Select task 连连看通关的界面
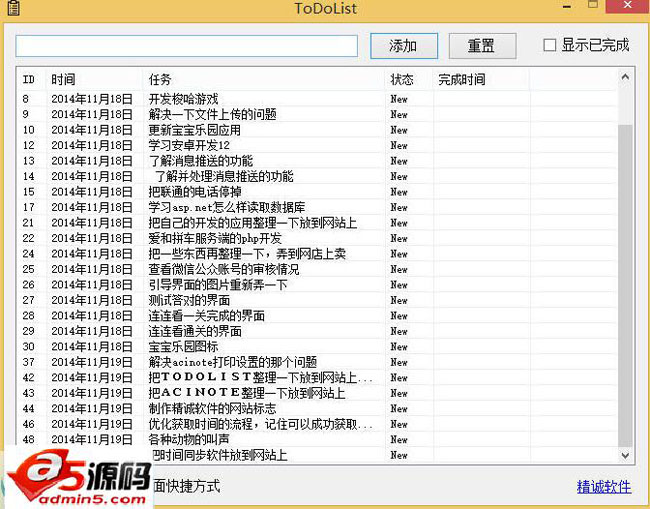650x509 pixels. tap(195, 331)
